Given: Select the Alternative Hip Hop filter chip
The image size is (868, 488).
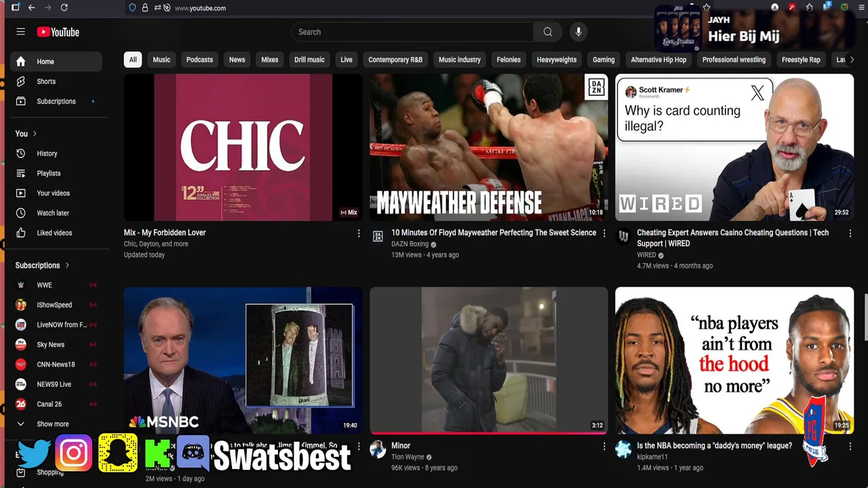Looking at the screenshot, I should coord(658,60).
